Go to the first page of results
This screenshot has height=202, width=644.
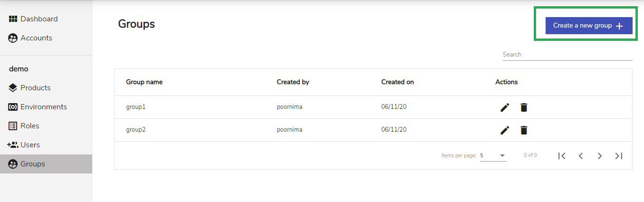coord(562,155)
